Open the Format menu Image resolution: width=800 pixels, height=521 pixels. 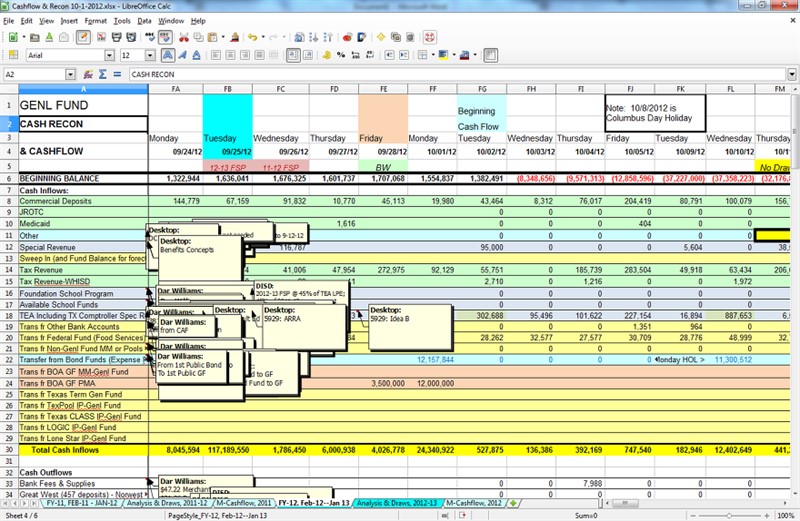pyautogui.click(x=96, y=20)
